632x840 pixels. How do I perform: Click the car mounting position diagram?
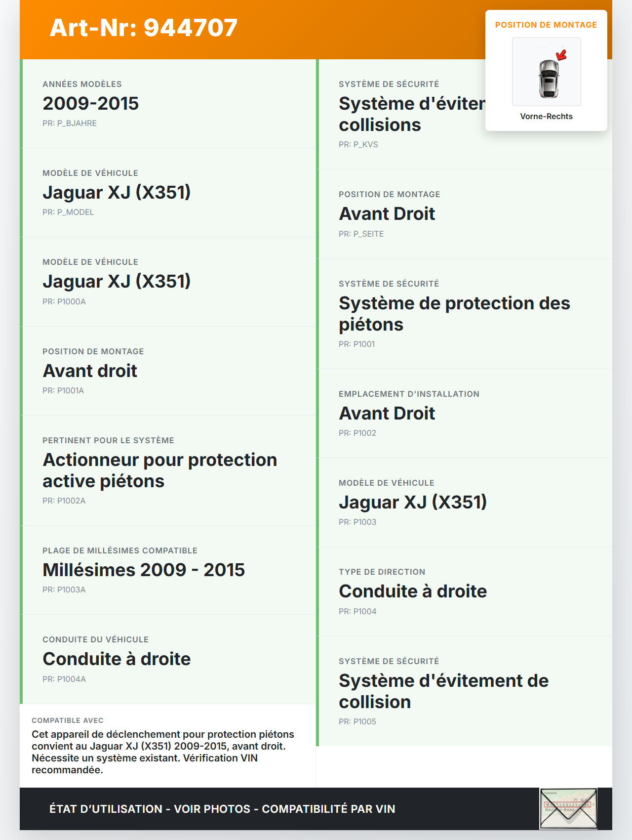[547, 72]
